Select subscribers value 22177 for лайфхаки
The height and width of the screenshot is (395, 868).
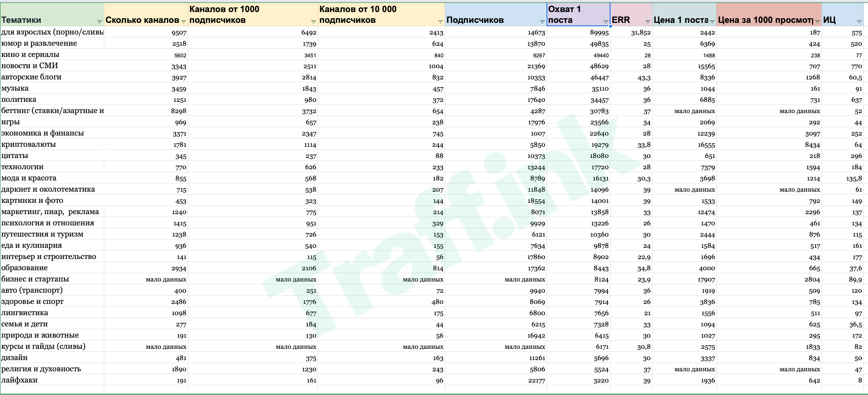(x=496, y=380)
